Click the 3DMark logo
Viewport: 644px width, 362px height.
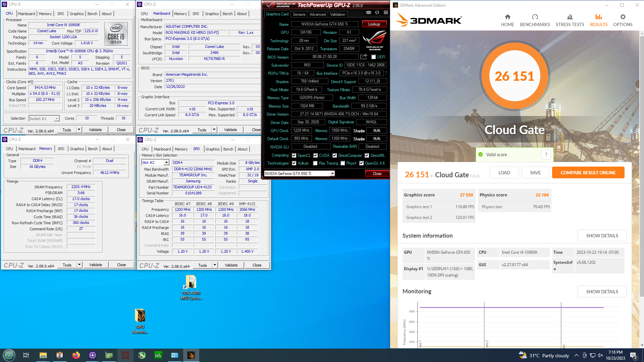click(x=428, y=20)
